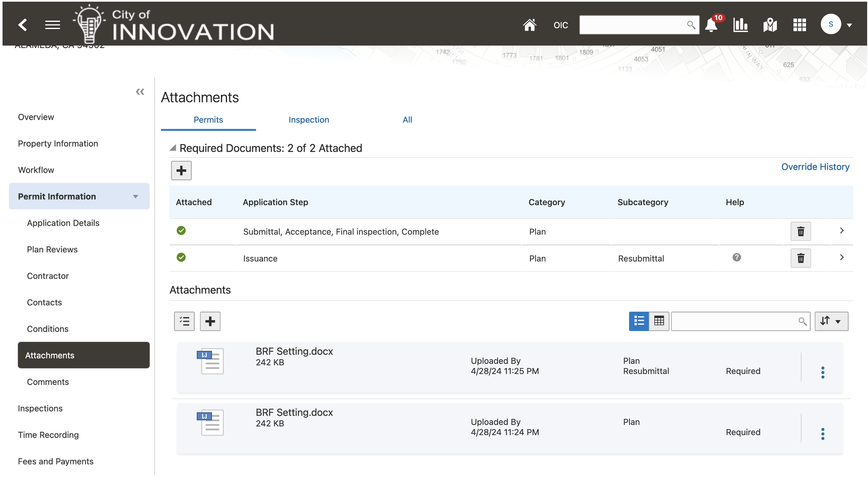Add a new required document

point(181,170)
